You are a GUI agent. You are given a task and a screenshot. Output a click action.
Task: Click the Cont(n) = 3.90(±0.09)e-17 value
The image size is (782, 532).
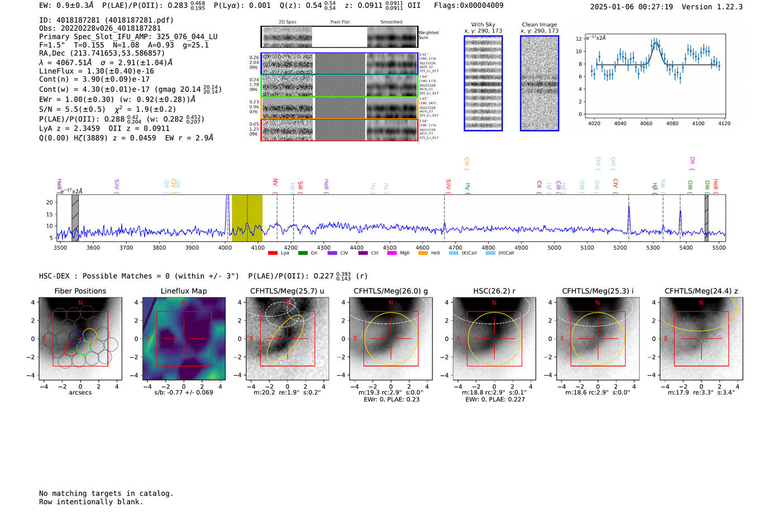click(94, 79)
